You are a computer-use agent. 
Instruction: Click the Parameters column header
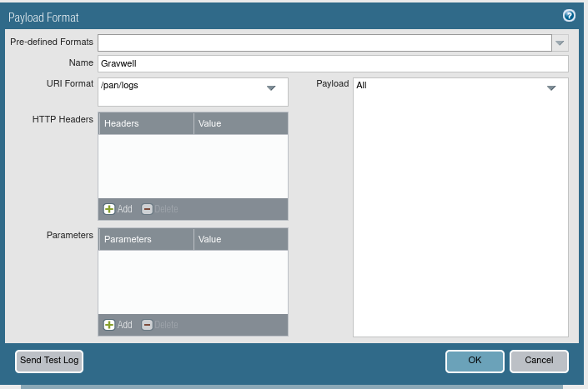[147, 239]
